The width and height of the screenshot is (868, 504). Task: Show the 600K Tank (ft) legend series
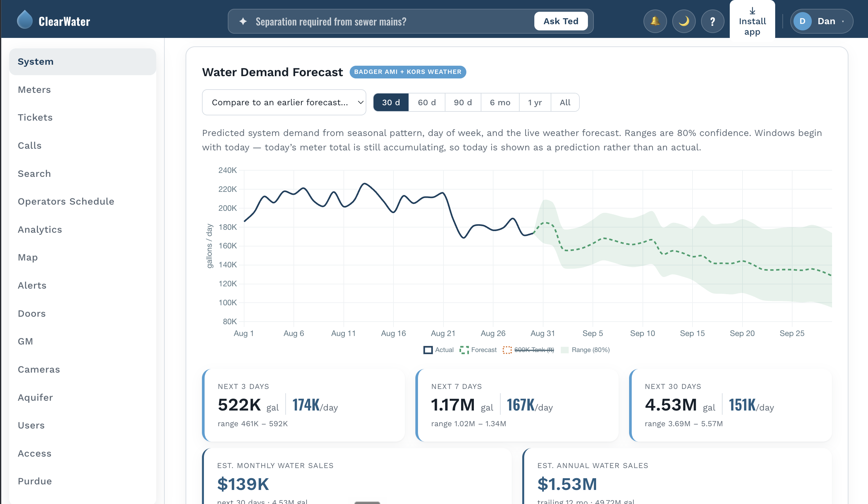point(528,350)
